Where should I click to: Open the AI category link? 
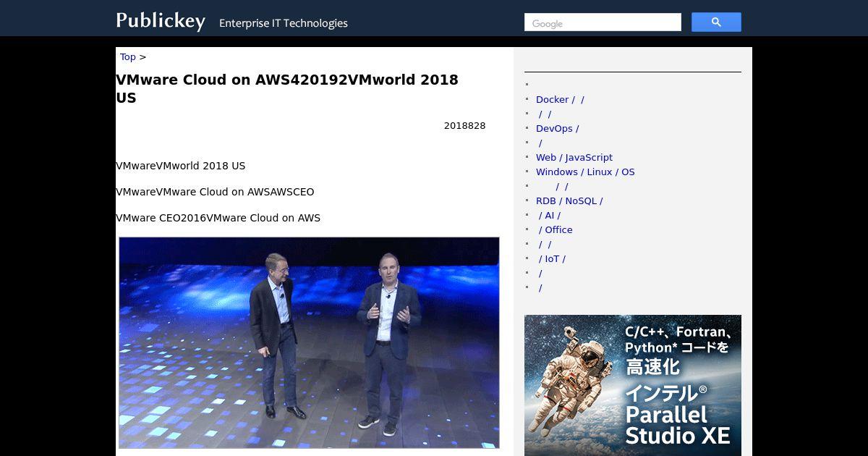coord(550,216)
